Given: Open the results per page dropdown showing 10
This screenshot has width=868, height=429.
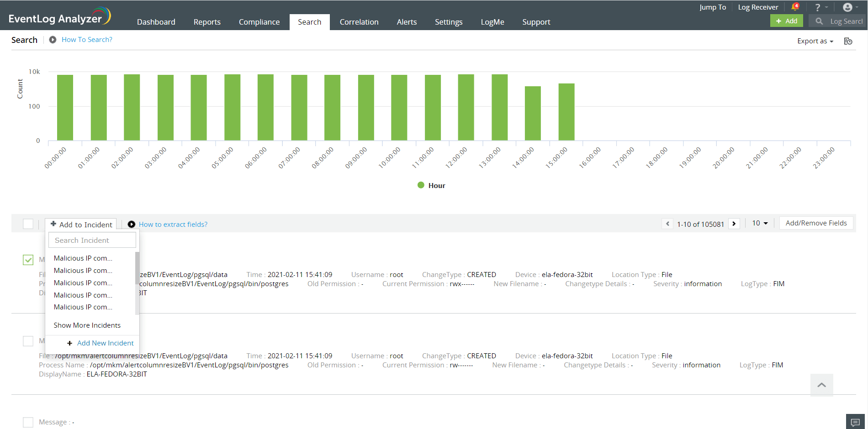Looking at the screenshot, I should [x=759, y=223].
